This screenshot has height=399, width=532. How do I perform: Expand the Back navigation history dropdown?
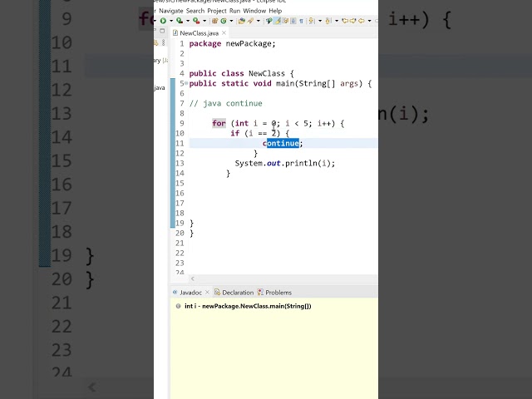point(370,21)
